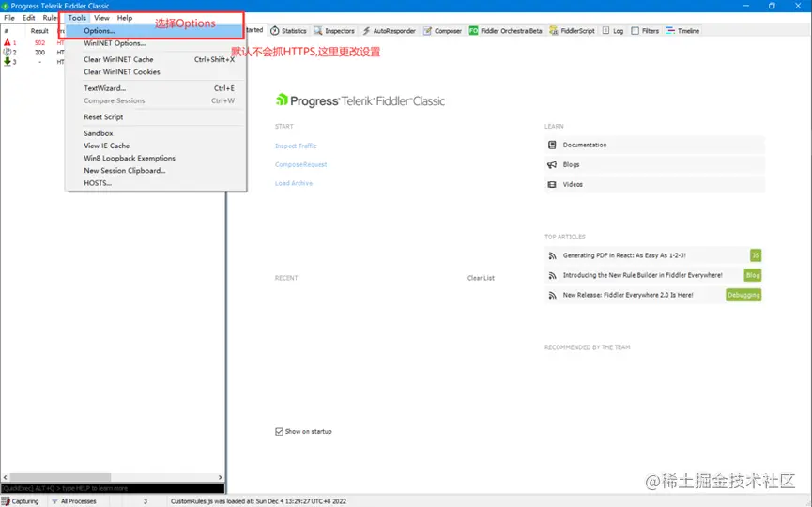Open Generating PDF in React article
812x507 pixels.
point(624,255)
